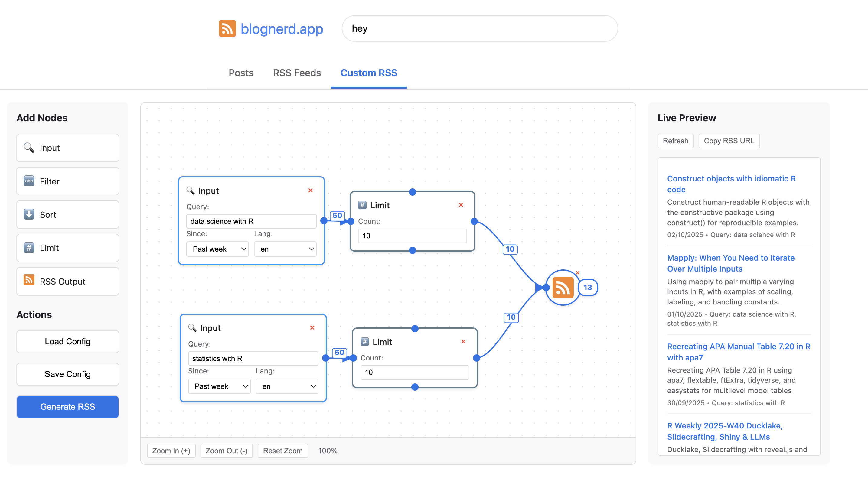Switch to the RSS Feeds tab
The image size is (868, 485).
pos(296,73)
